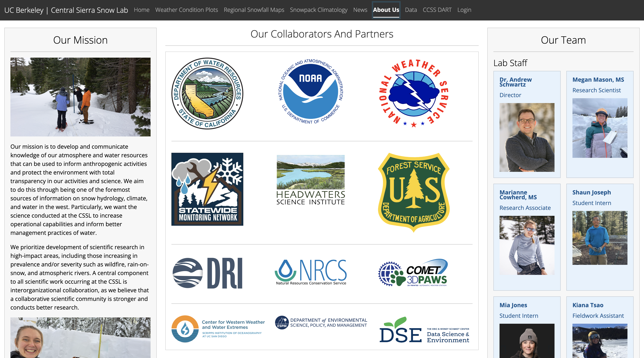This screenshot has height=358, width=644.
Task: Click Shaun Joseph's photo
Action: (600, 238)
